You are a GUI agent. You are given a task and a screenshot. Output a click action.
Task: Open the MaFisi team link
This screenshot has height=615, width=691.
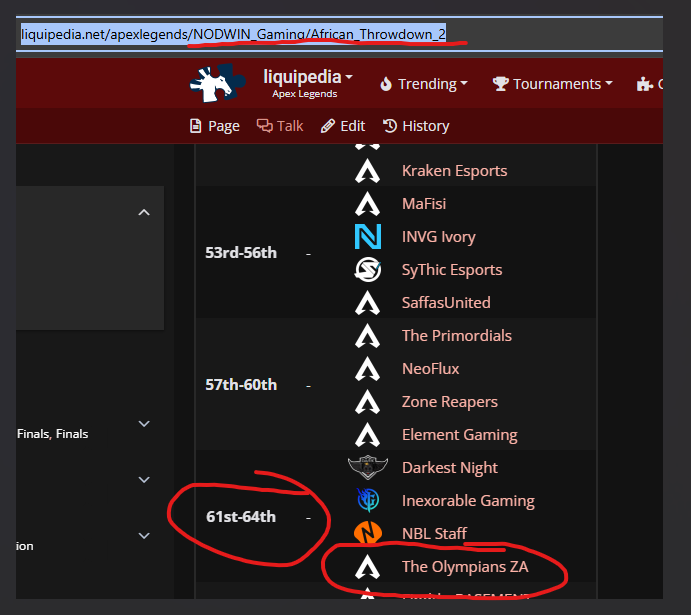point(424,204)
